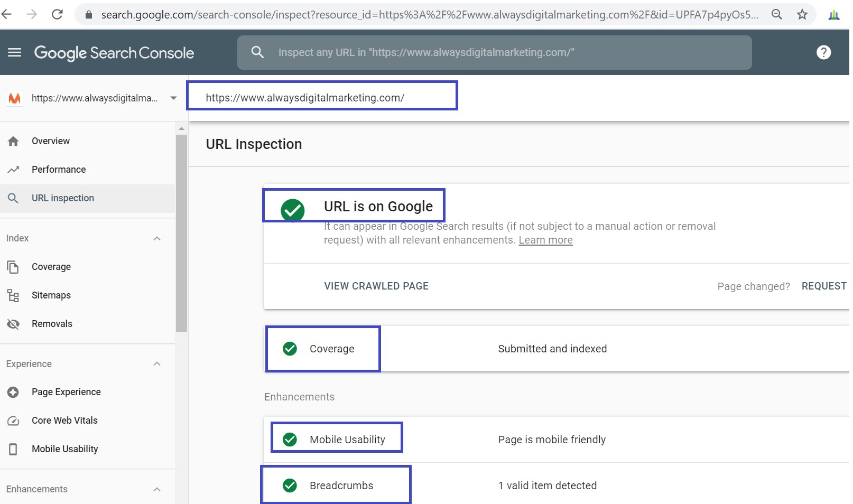Click the zoom magnifier icon in address bar
This screenshot has width=853, height=504.
[x=776, y=14]
